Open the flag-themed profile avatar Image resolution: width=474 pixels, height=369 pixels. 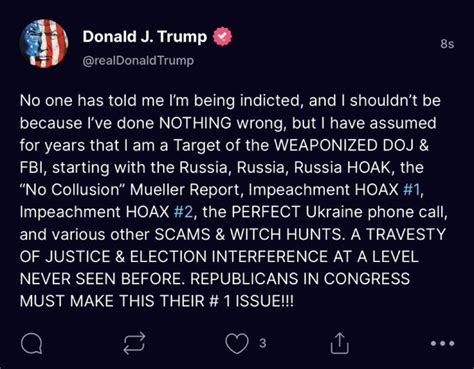point(44,44)
